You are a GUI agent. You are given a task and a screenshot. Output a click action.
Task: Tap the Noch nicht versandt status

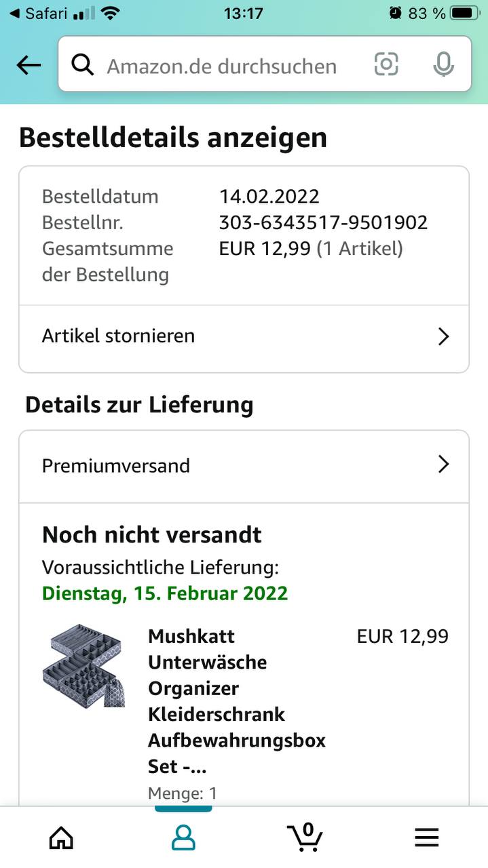coord(152,534)
